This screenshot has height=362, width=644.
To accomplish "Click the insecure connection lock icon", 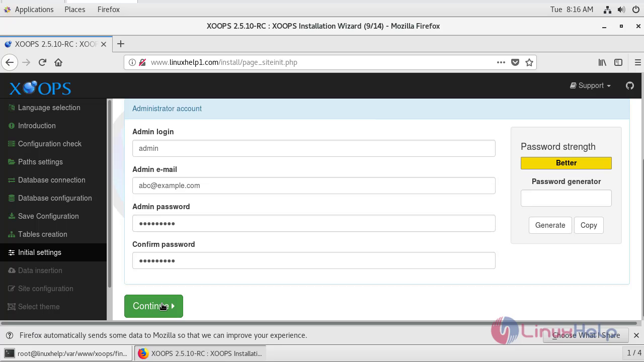I will (x=142, y=62).
